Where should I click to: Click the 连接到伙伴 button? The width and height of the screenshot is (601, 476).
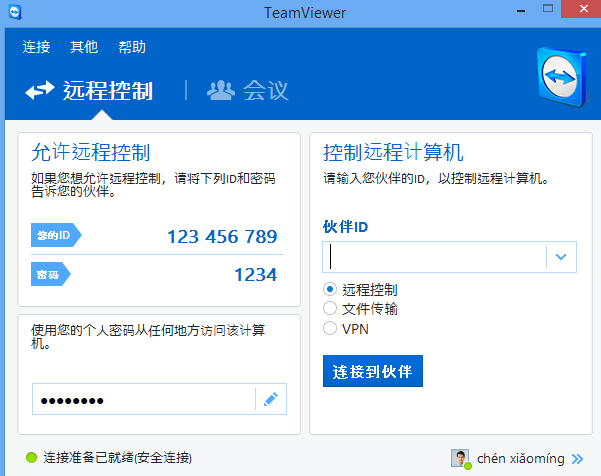373,371
